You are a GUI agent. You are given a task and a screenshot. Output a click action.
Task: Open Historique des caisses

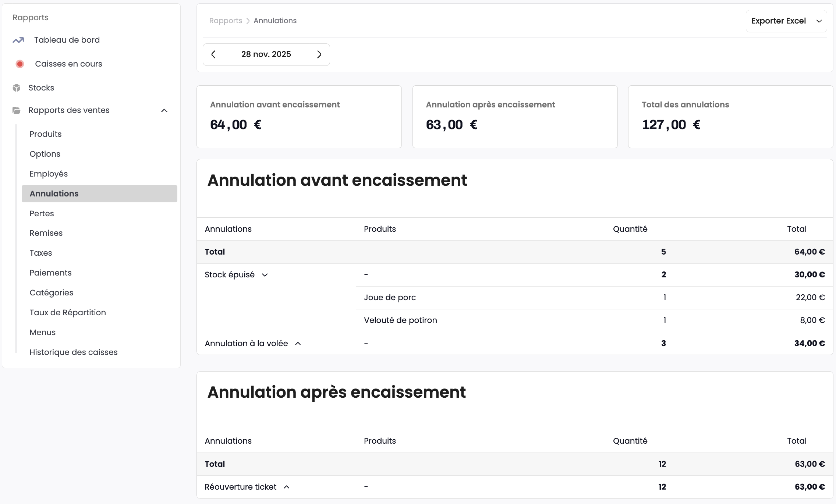73,352
